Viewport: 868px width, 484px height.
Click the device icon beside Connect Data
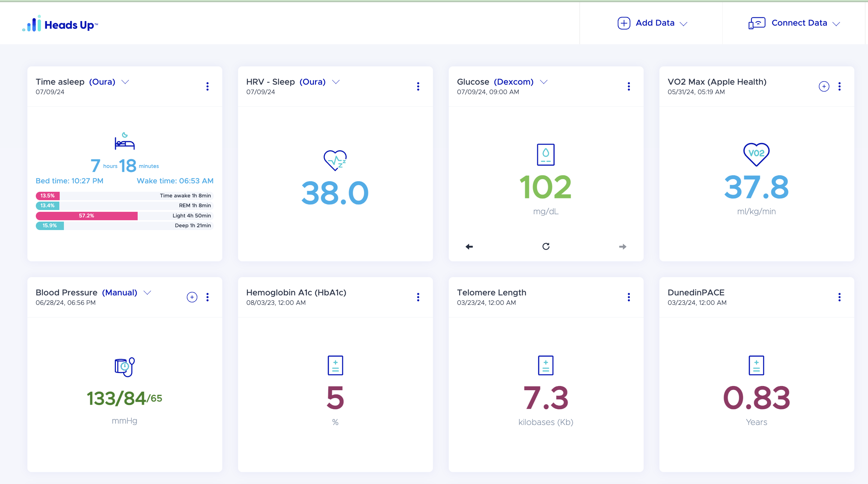pyautogui.click(x=757, y=23)
